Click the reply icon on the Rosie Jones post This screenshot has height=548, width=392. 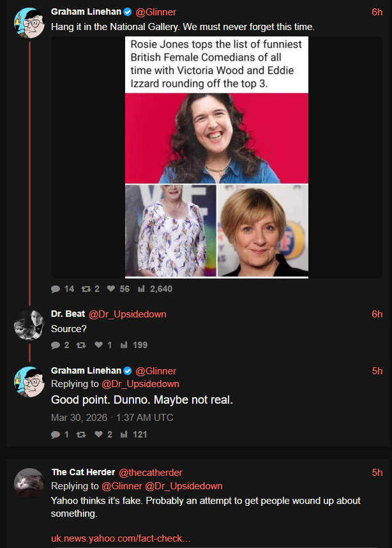56,289
